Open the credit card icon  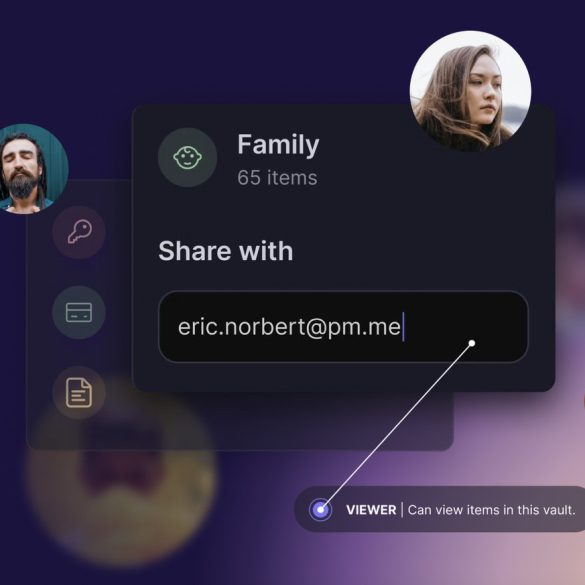[79, 312]
